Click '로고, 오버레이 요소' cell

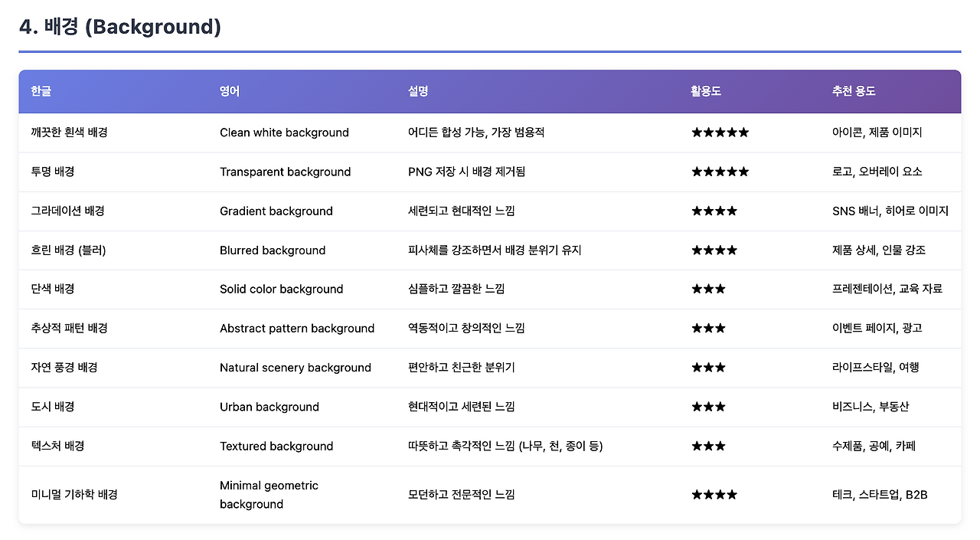877,172
